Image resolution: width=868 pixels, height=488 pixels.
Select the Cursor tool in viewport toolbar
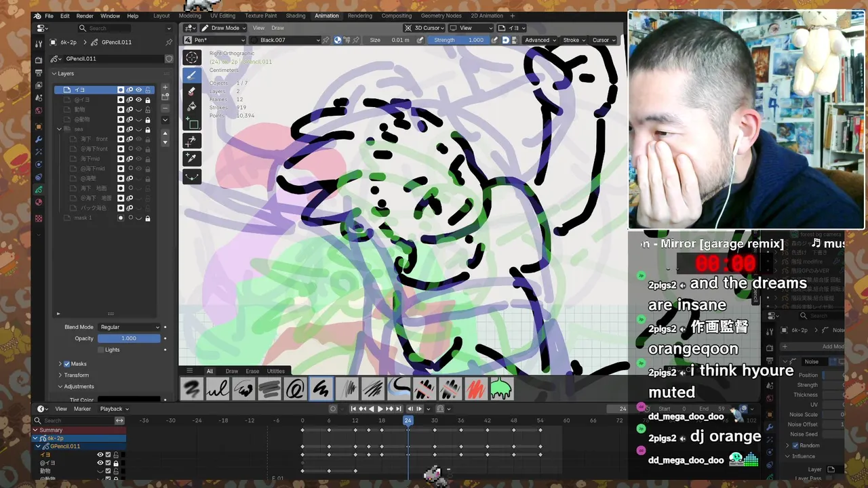coord(192,58)
